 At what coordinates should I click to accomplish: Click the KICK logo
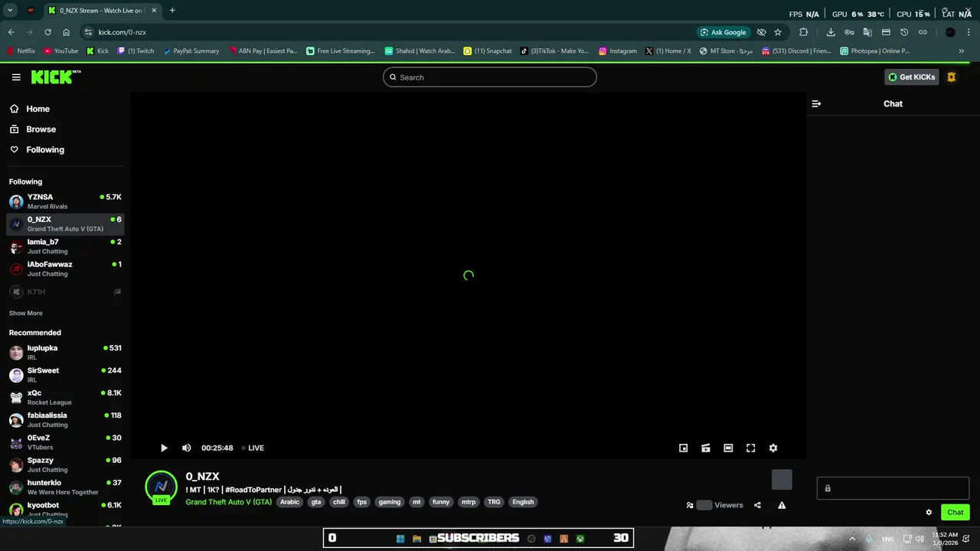[x=55, y=77]
